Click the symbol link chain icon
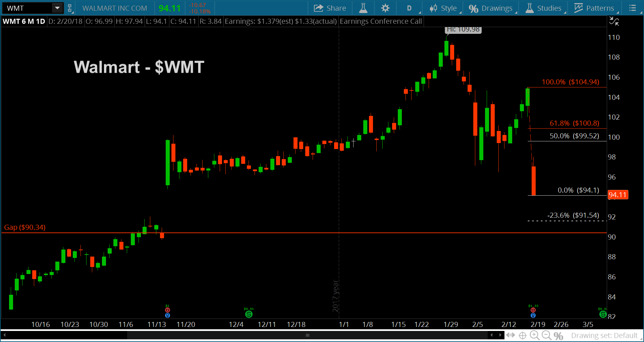Image resolution: width=644 pixels, height=342 pixels. coord(70,8)
